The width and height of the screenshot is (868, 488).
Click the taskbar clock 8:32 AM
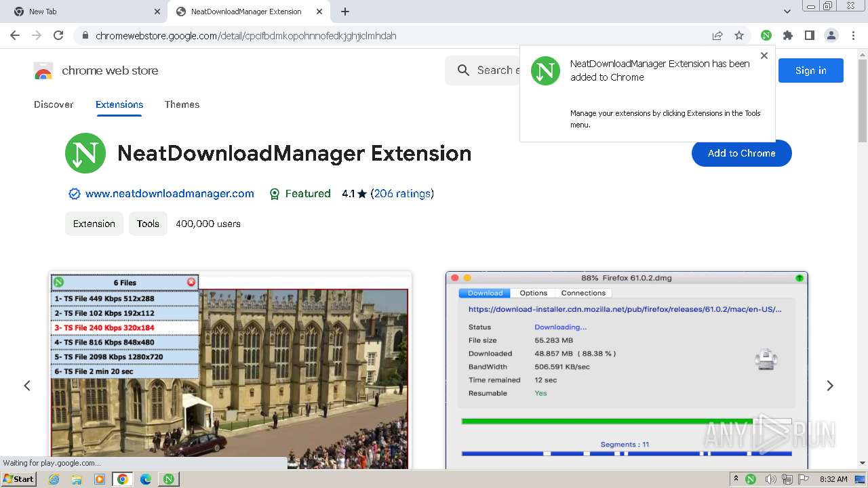click(833, 479)
